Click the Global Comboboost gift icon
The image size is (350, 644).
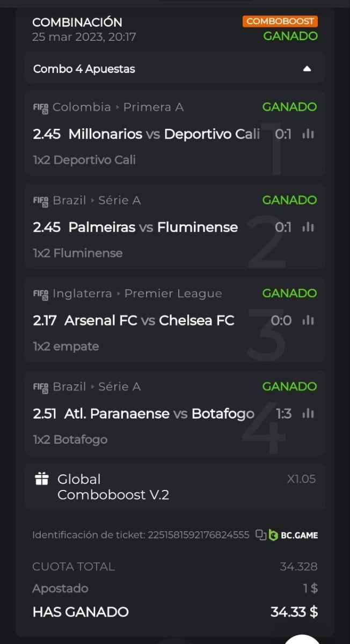[42, 479]
